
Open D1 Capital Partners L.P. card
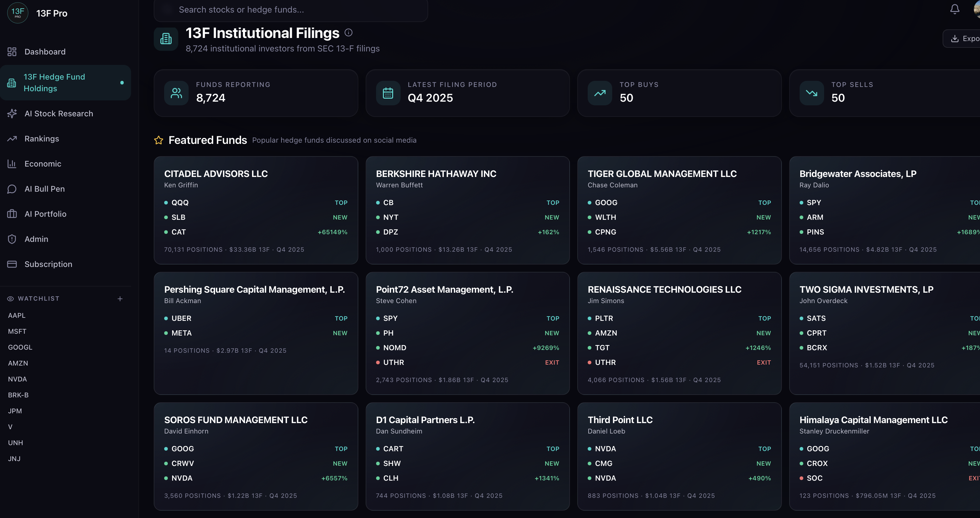tap(468, 456)
